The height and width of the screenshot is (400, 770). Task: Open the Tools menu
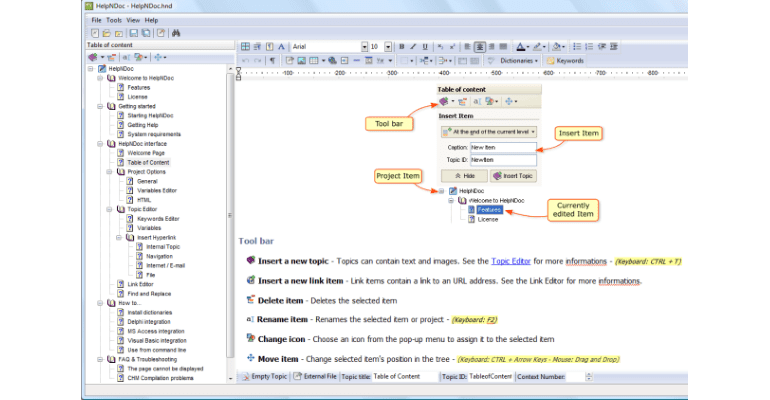pyautogui.click(x=113, y=20)
